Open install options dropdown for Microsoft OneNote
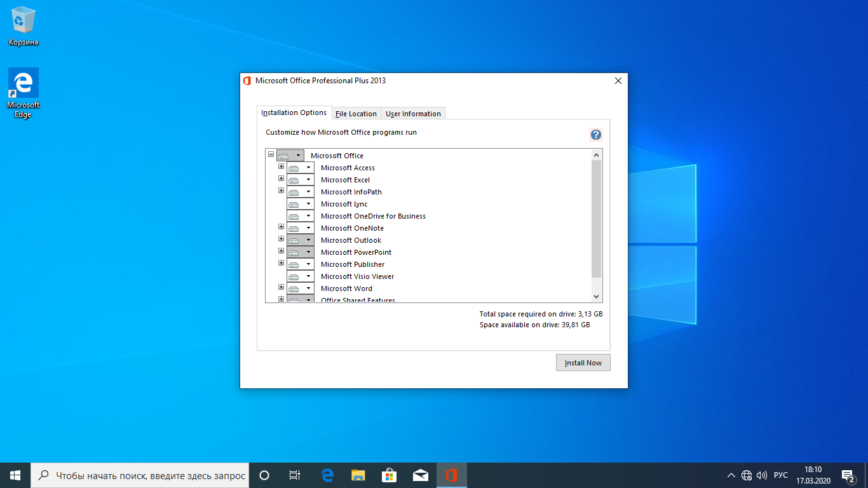 coord(301,228)
